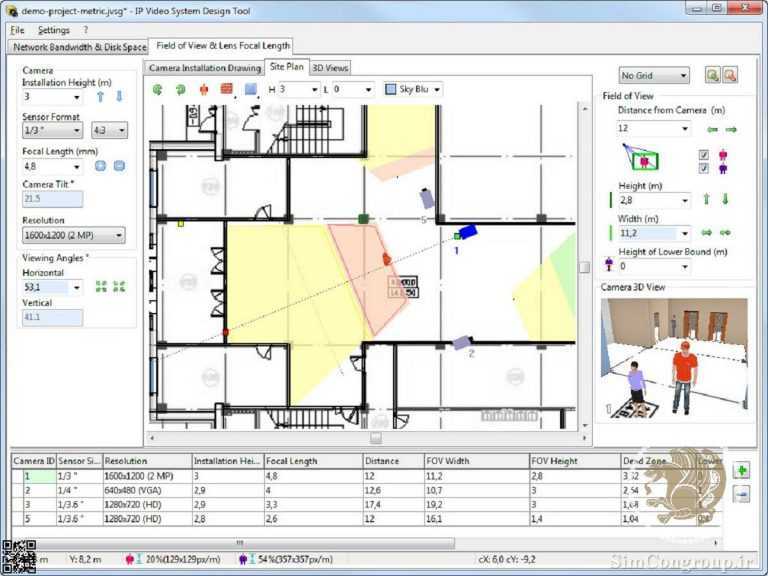
Task: Toggle the purple person figure checkbox
Action: 704,168
